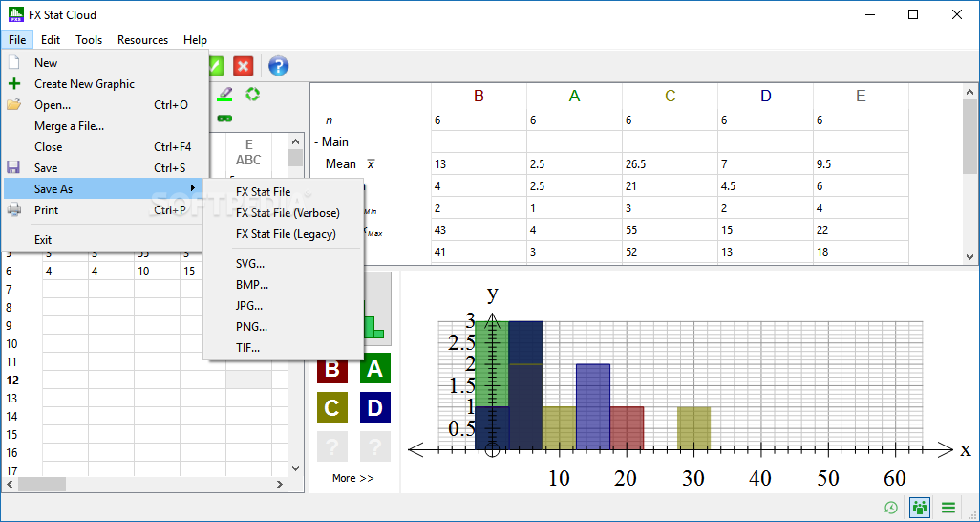Click the printer icon beside Print
The width and height of the screenshot is (980, 522).
point(13,209)
